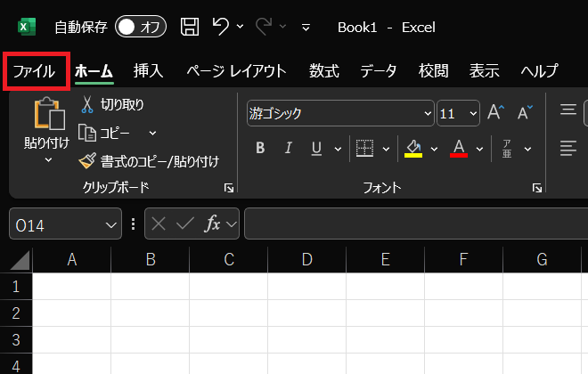588x374 pixels.
Task: Expand the Name Box dropdown arrow
Action: [x=111, y=224]
